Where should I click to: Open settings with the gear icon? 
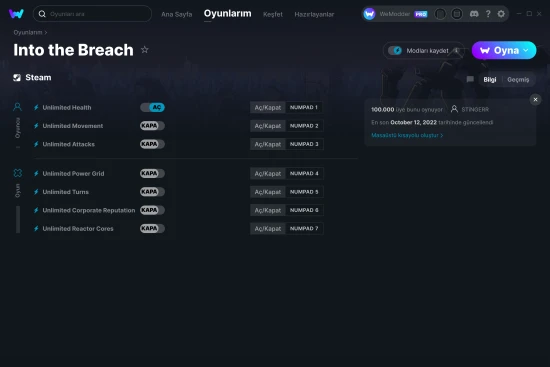click(501, 14)
